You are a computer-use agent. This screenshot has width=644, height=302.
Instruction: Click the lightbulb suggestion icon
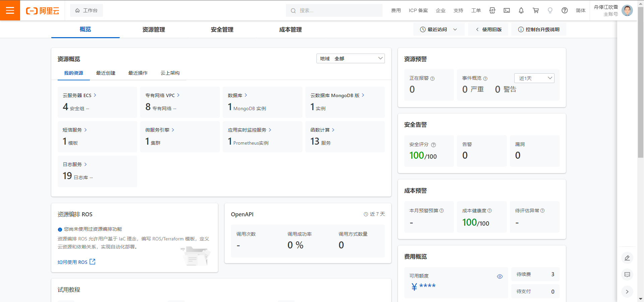[550, 10]
